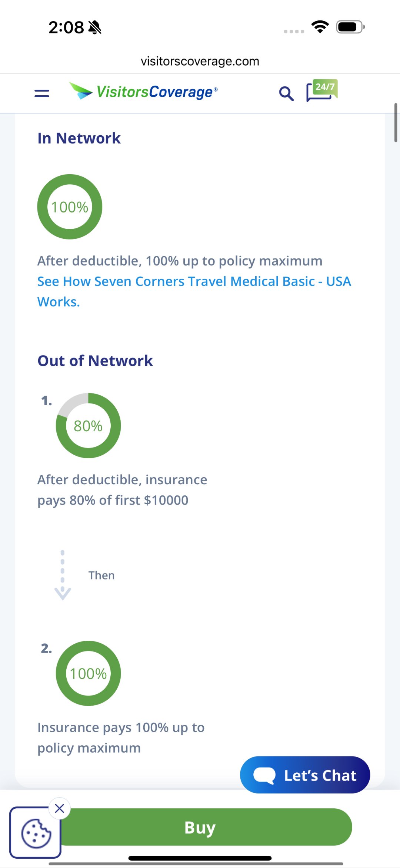Tap the speech bubble in Let's Chat
400x868 pixels.
point(264,775)
